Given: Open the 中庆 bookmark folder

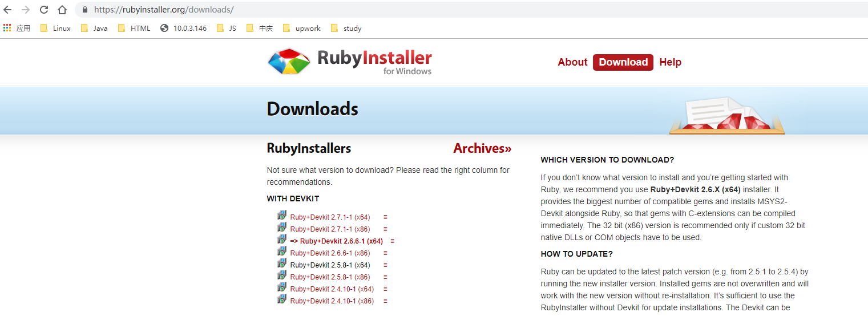Looking at the screenshot, I should 260,28.
